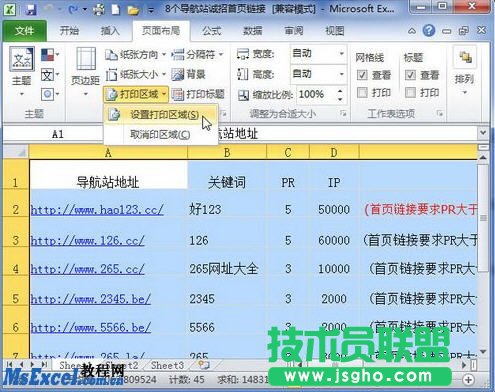
Task: Open theme fonts (文) dropdown icon
Action: tap(50, 75)
